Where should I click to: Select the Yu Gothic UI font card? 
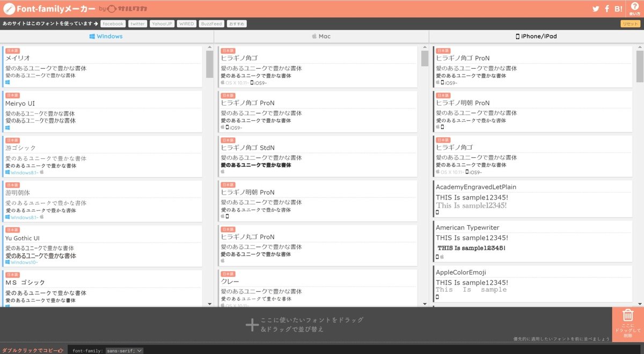[x=103, y=246]
